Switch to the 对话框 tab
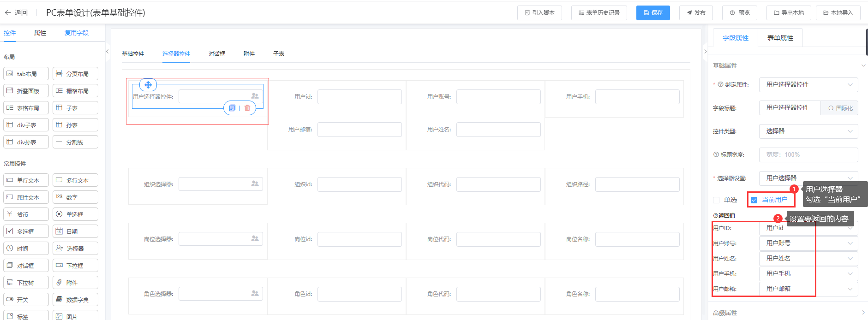This screenshot has height=320, width=868. pyautogui.click(x=217, y=54)
